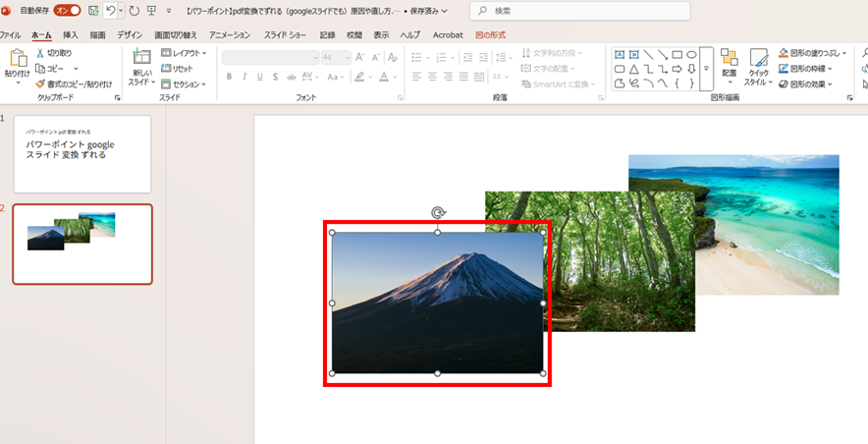This screenshot has height=444, width=868.
Task: Click the Undo arrow in title bar
Action: click(109, 11)
